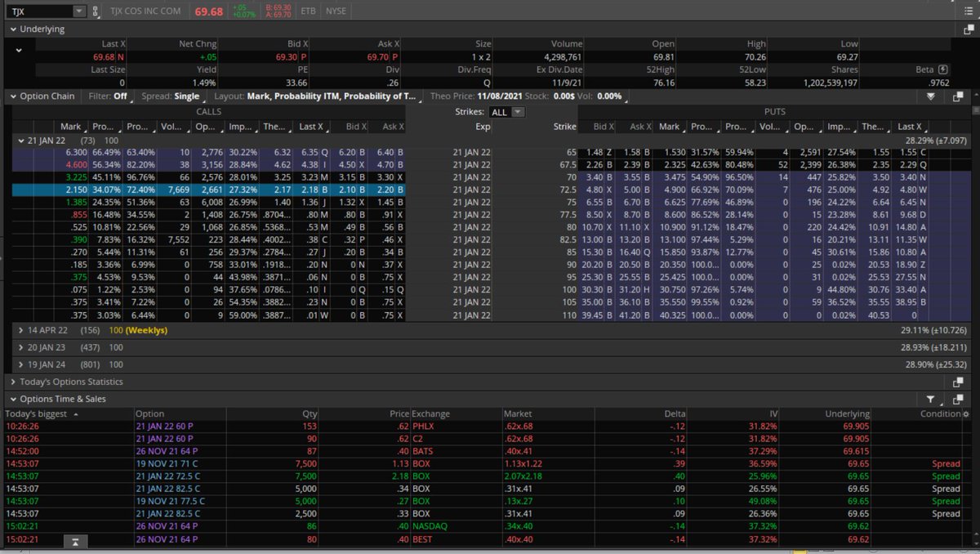Click the calls Last X column header
This screenshot has width=980, height=554.
[314, 127]
